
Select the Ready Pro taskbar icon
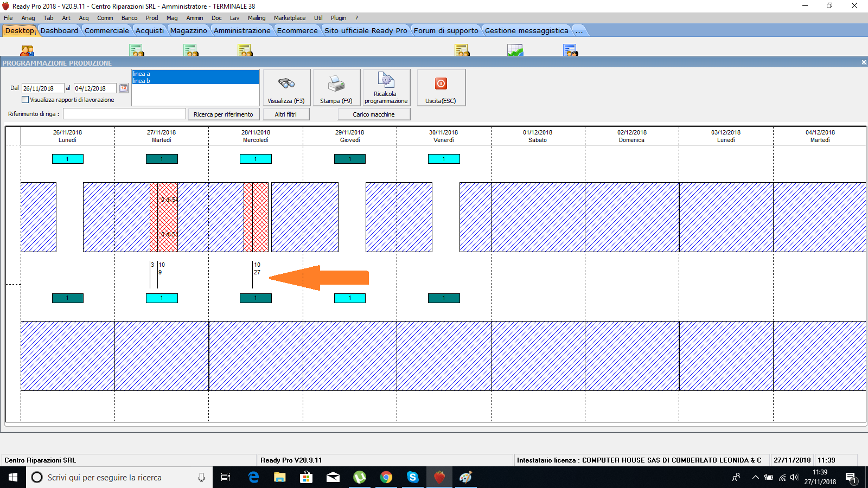[x=439, y=477]
